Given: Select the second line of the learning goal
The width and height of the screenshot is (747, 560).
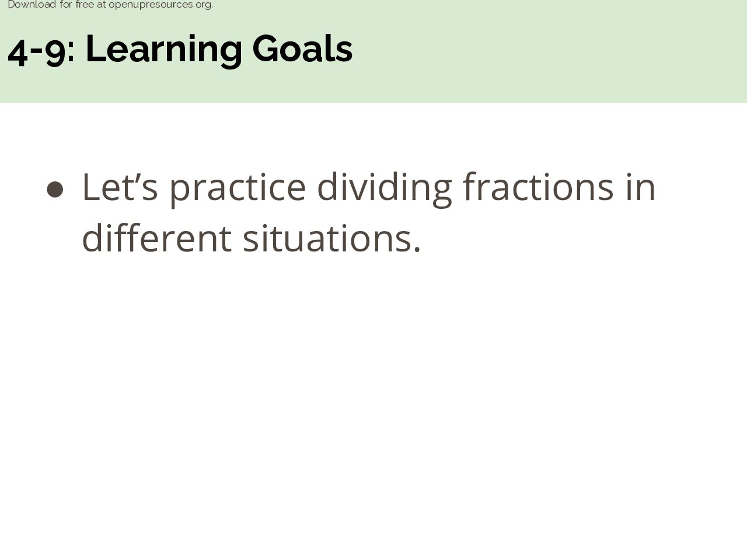Looking at the screenshot, I should pyautogui.click(x=252, y=238).
